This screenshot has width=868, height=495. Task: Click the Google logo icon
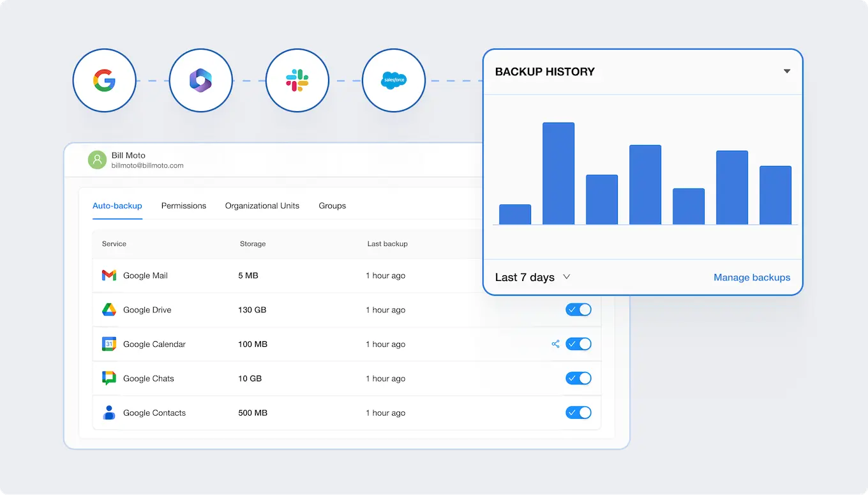(104, 80)
